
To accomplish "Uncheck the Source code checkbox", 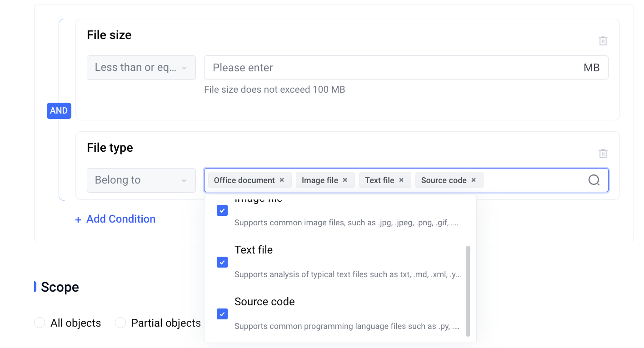I will pyautogui.click(x=222, y=314).
